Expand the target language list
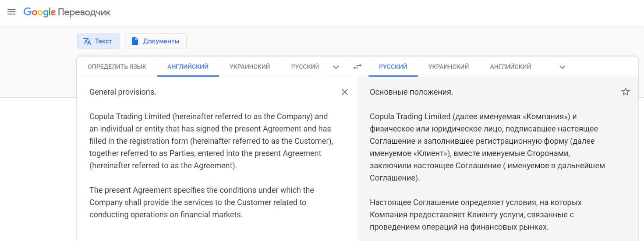The image size is (644, 241). point(563,67)
